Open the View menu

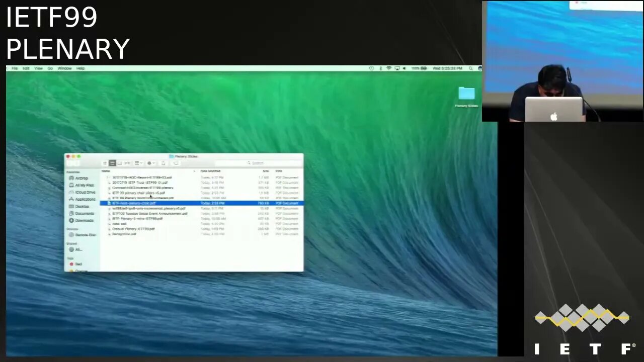[38, 68]
